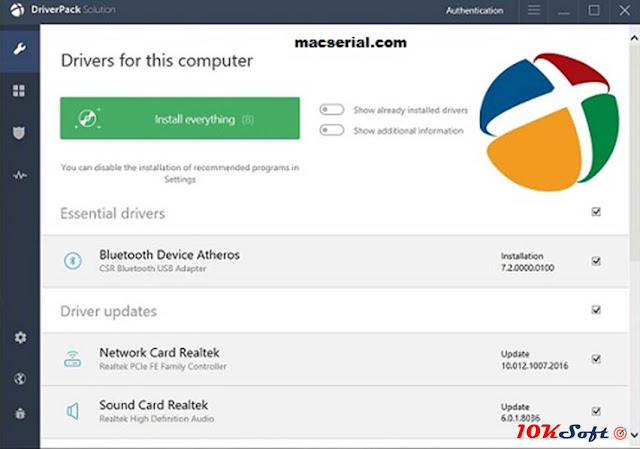
Task: Open the diagnostics pulse icon
Action: (19, 175)
